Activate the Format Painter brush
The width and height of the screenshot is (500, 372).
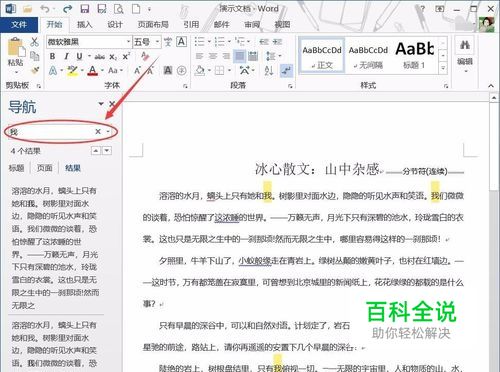tap(34, 70)
